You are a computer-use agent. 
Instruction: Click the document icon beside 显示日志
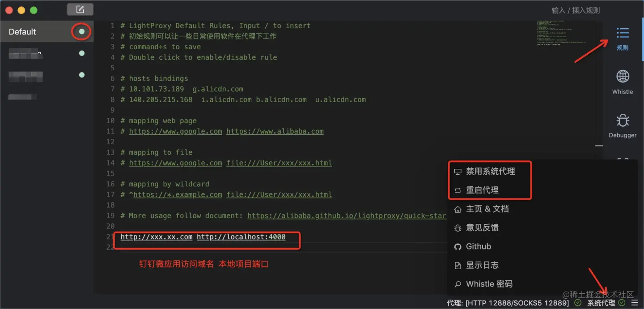[x=458, y=266]
